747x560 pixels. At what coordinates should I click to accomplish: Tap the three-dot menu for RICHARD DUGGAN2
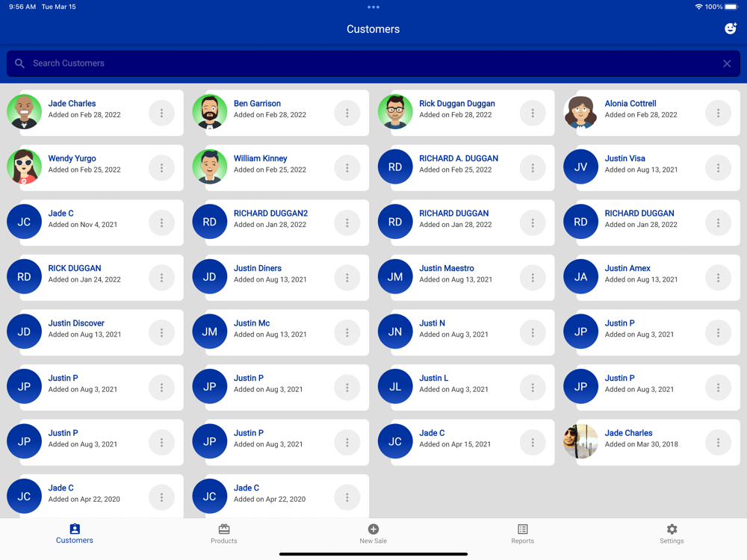(347, 223)
